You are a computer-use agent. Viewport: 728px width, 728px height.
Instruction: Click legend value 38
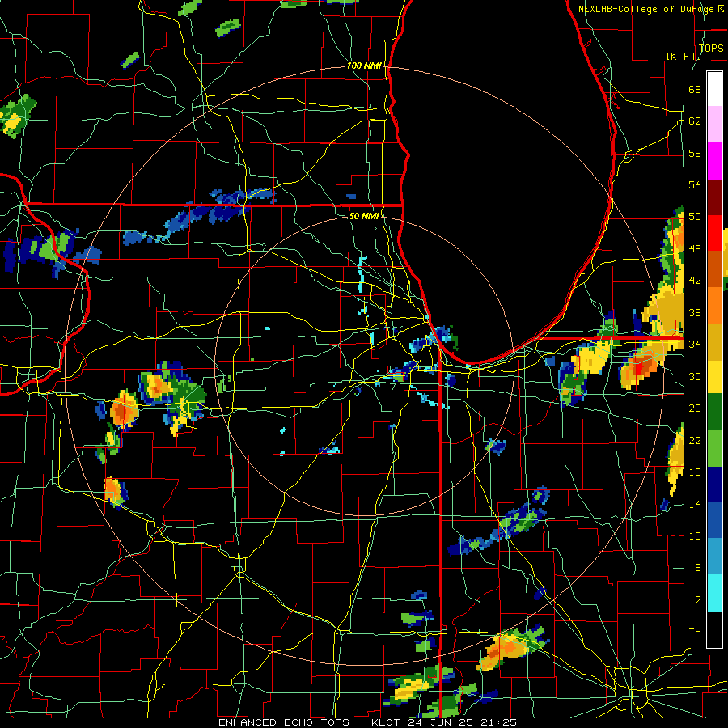click(x=695, y=312)
